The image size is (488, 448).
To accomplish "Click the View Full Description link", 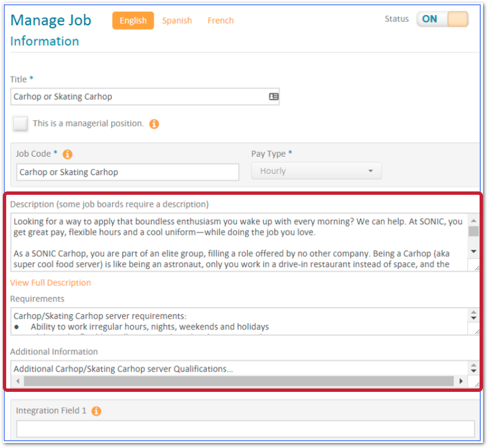I will click(50, 282).
